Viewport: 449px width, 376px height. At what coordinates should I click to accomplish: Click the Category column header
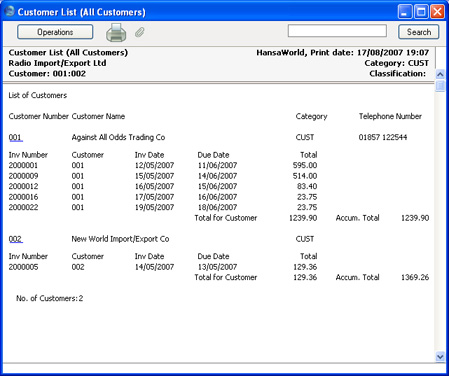click(x=311, y=116)
